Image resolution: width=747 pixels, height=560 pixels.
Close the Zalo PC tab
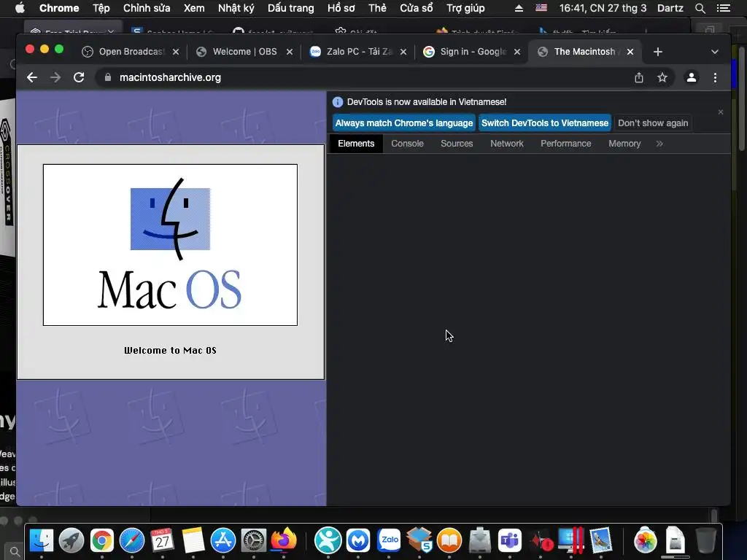click(403, 52)
